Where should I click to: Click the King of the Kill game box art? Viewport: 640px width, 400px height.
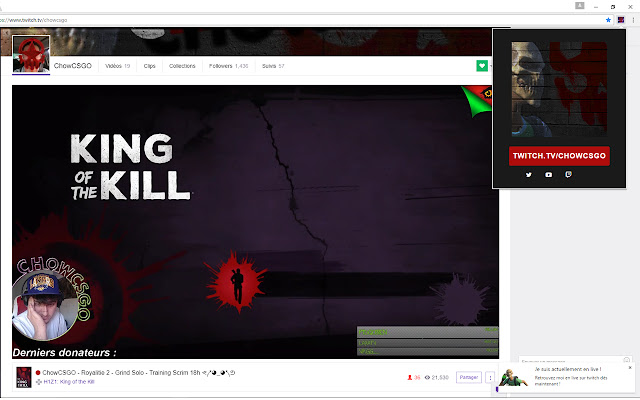click(x=24, y=377)
